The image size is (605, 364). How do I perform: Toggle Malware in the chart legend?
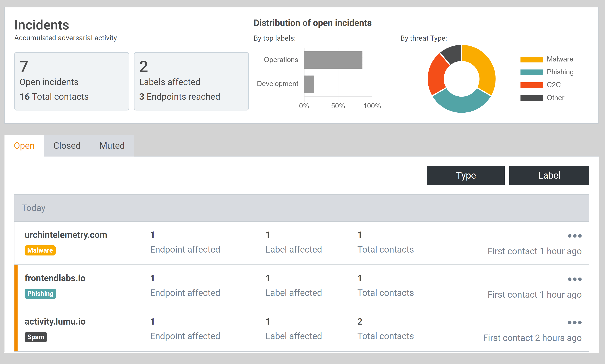click(x=560, y=59)
